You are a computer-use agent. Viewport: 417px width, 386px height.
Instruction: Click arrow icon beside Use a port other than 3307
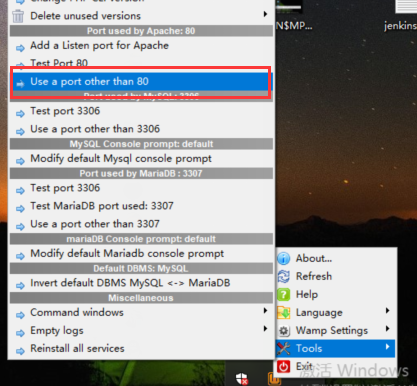[x=20, y=227]
